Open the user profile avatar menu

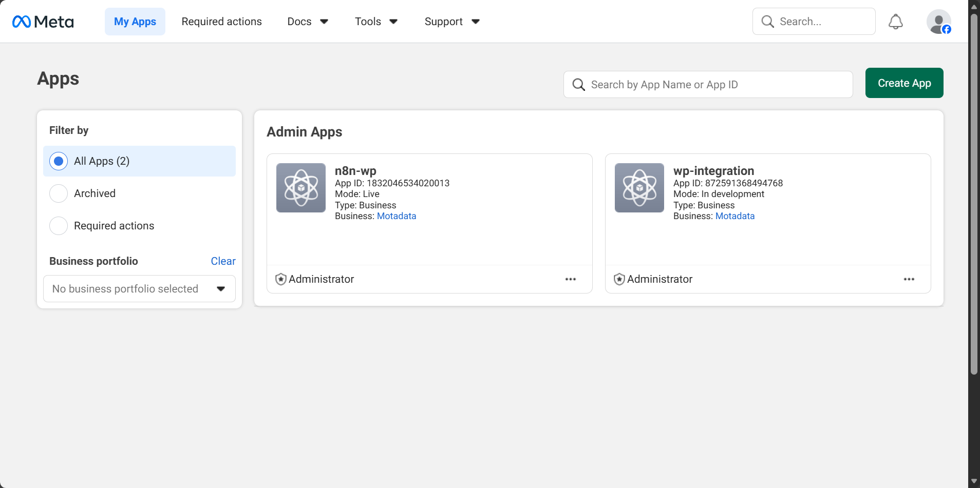pyautogui.click(x=939, y=22)
